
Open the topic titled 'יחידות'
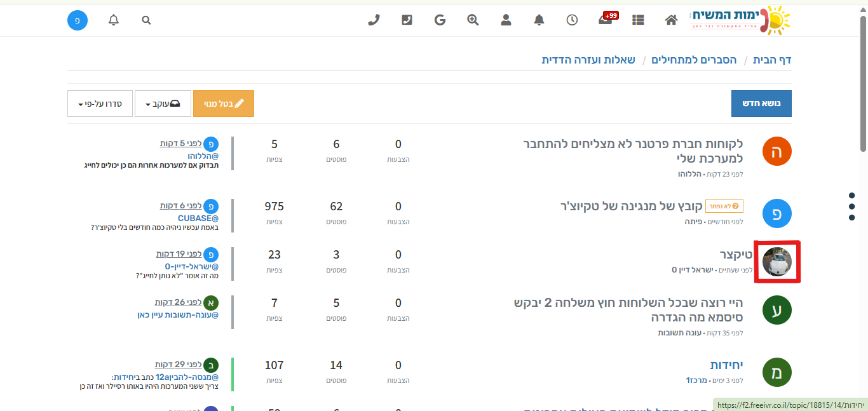[726, 365]
